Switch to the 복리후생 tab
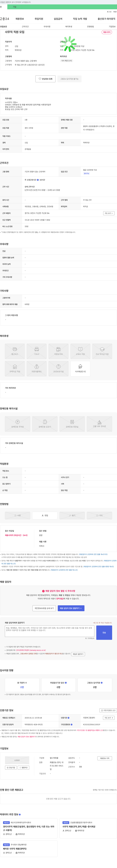 pos(69,27)
